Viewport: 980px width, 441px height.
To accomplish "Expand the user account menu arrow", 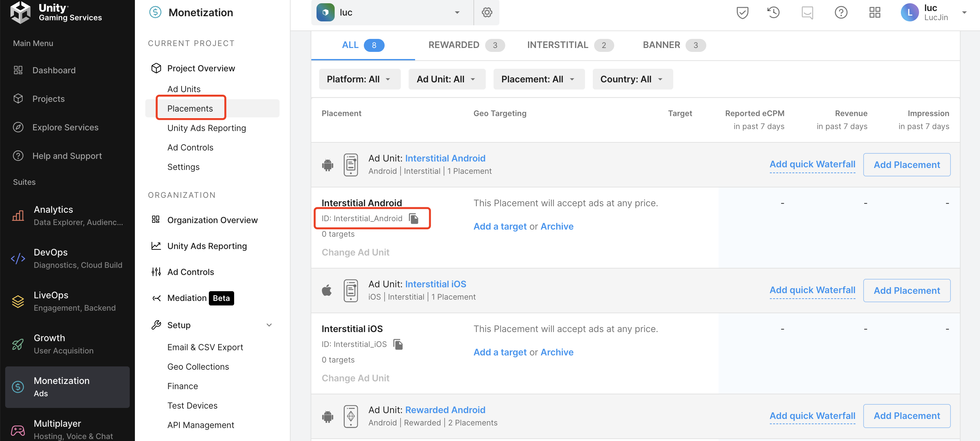I will point(964,13).
